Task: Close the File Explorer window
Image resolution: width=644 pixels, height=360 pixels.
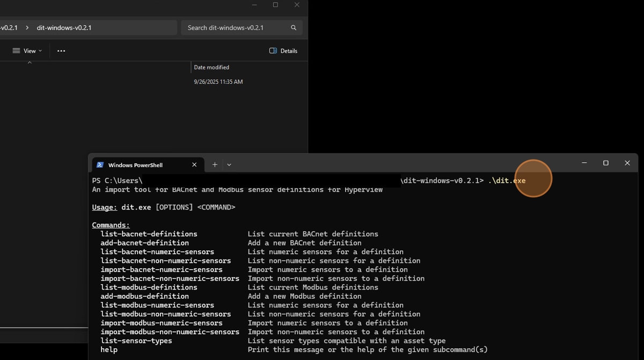Action: (x=297, y=5)
